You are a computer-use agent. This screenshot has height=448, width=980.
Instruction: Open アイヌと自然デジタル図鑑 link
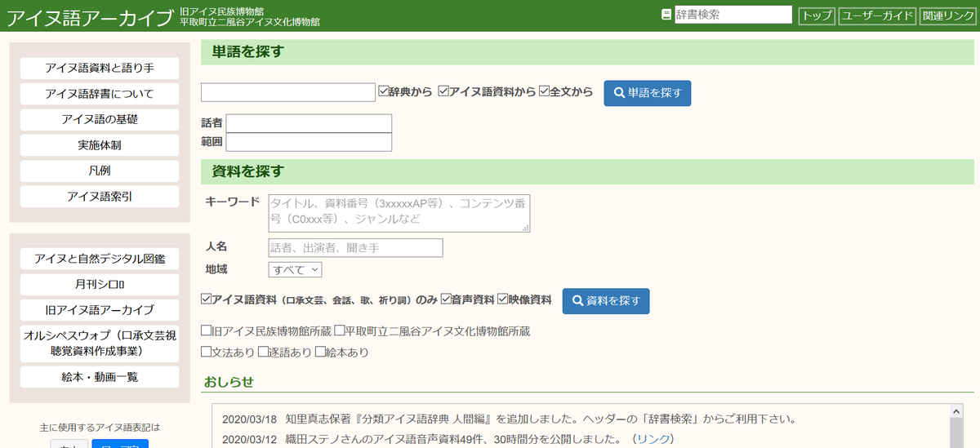[x=100, y=259]
